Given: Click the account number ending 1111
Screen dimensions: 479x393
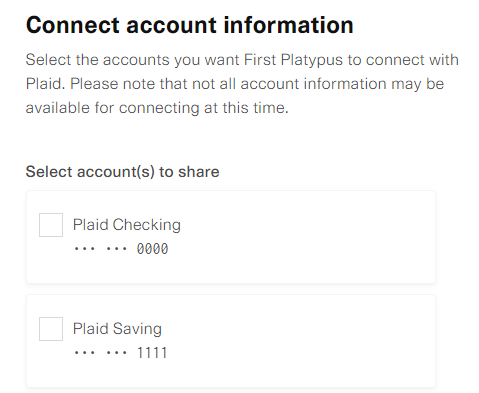Looking at the screenshot, I should click(121, 353).
